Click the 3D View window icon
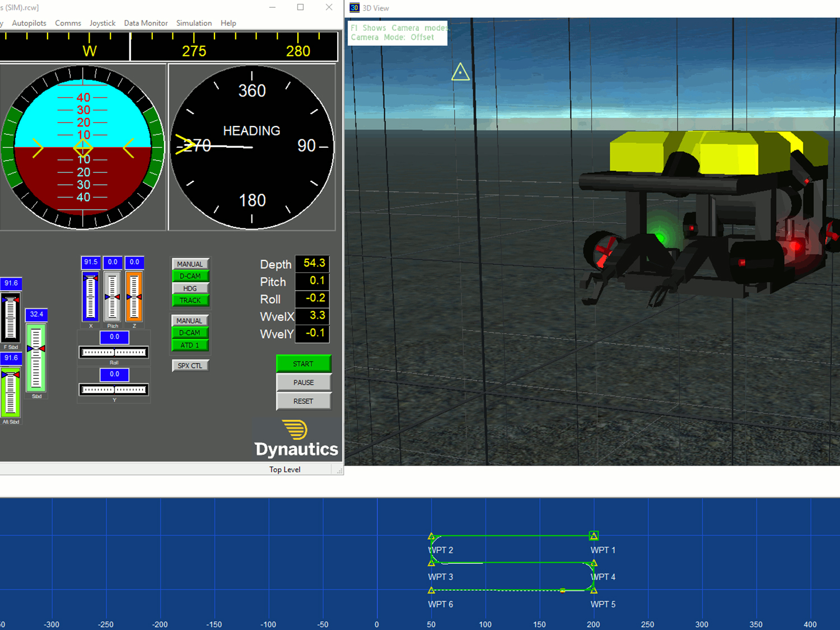This screenshot has width=840, height=630. click(354, 8)
